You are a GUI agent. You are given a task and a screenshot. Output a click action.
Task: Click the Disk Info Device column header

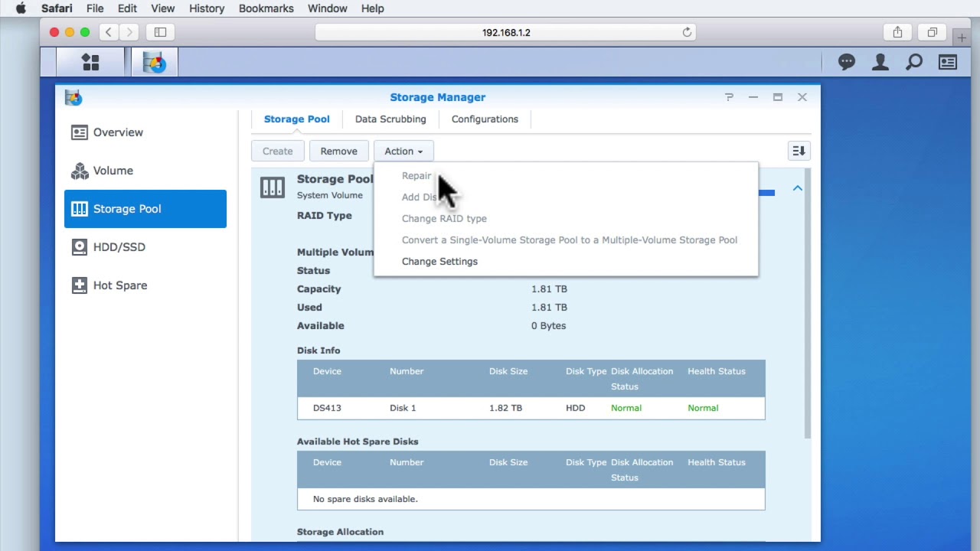click(x=327, y=371)
